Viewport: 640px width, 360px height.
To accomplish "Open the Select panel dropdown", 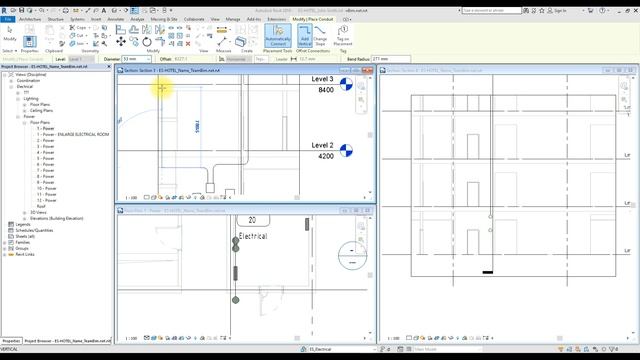I will 9,51.
